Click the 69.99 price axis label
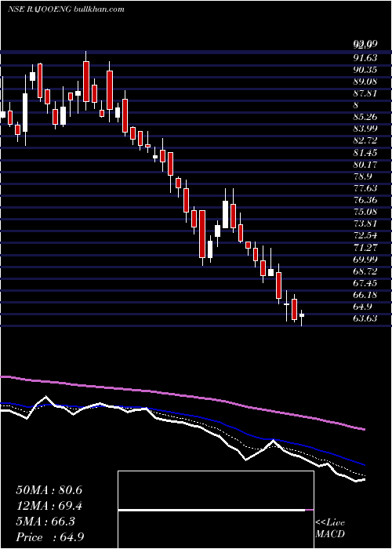The image size is (392, 549). point(365,260)
